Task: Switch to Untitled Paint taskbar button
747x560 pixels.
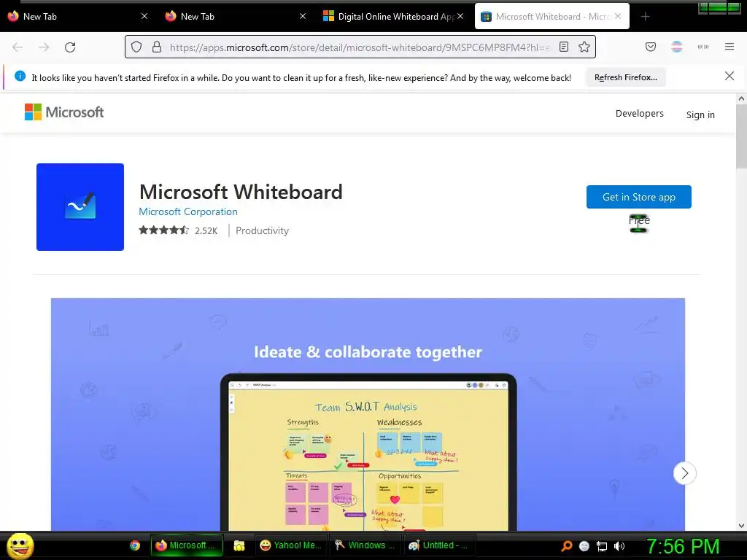Action: coord(438,545)
